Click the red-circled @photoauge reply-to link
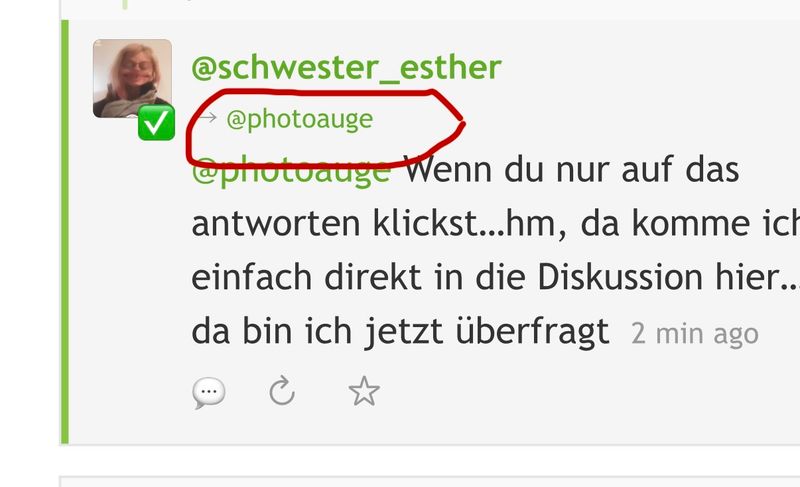The height and width of the screenshot is (487, 800). [299, 119]
